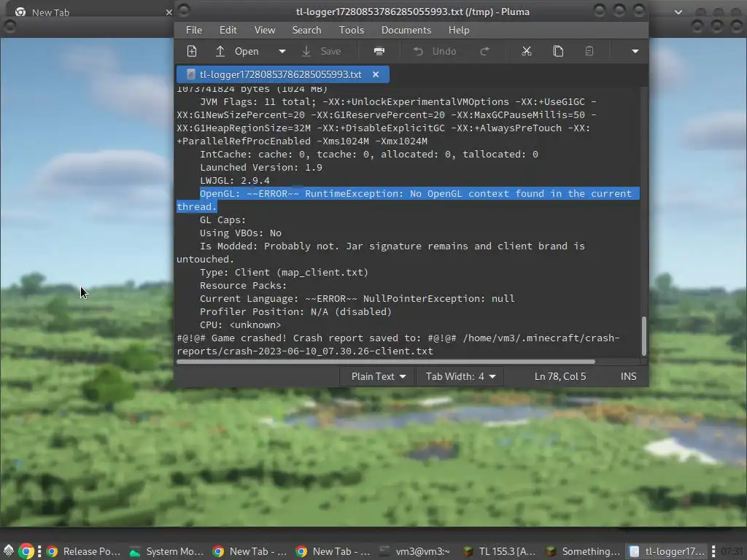The image size is (747, 560).
Task: Click the vertical scrollbar thumb
Action: pyautogui.click(x=644, y=335)
